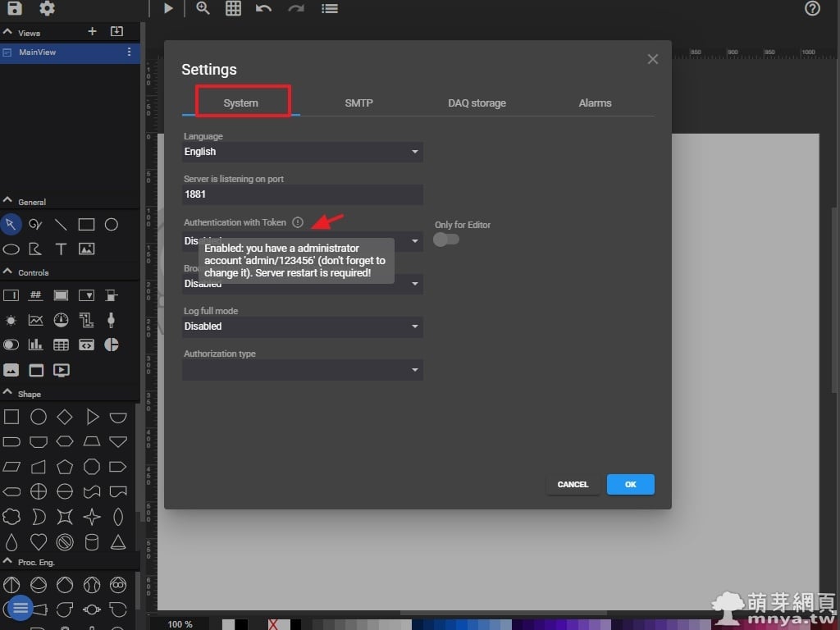The width and height of the screenshot is (840, 630).
Task: Switch to the SMTP tab
Action: (358, 103)
